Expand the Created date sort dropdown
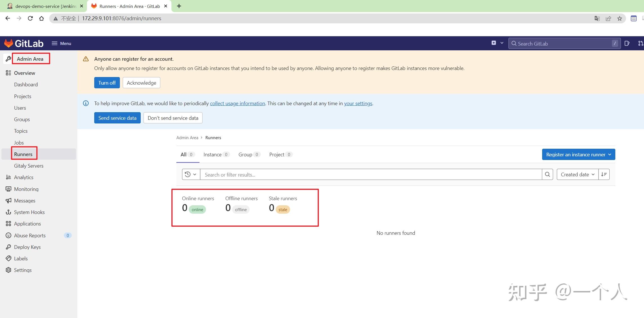The width and height of the screenshot is (644, 318). point(577,174)
